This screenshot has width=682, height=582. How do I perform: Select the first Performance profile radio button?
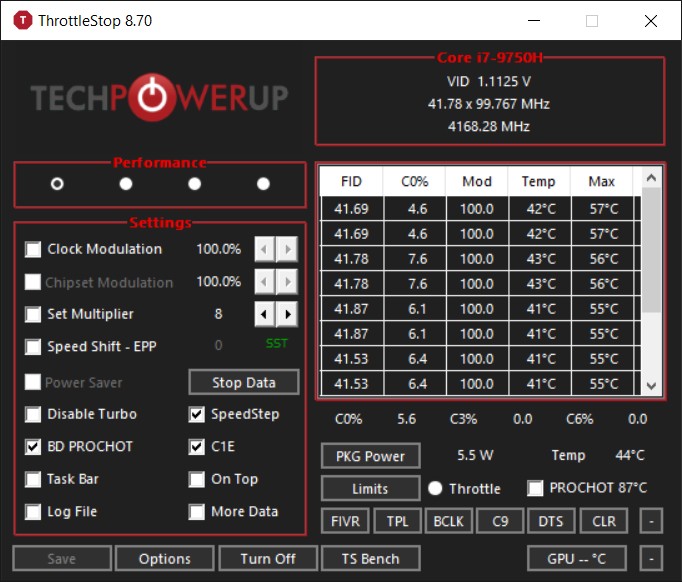[57, 184]
